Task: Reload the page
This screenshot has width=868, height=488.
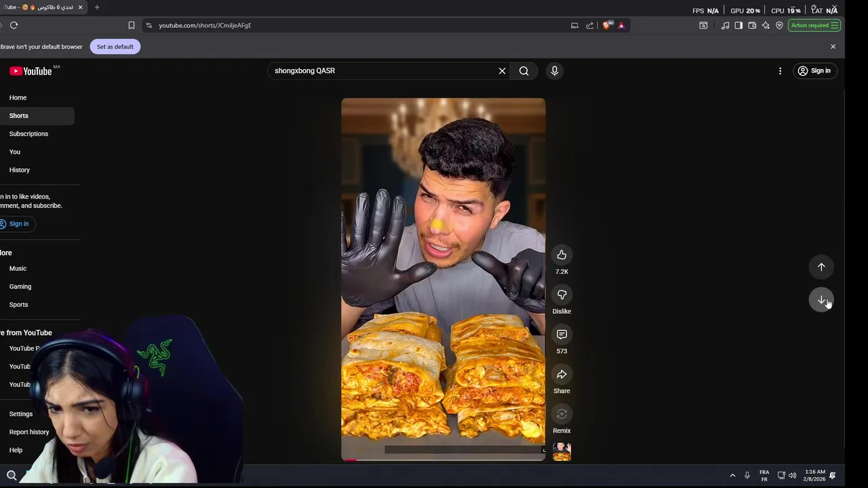Action: click(14, 25)
